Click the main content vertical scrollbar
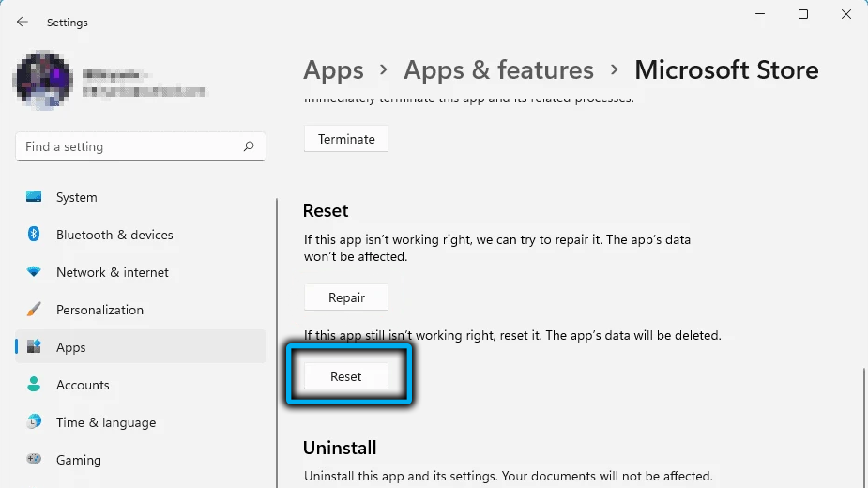This screenshot has width=868, height=488. 862,422
